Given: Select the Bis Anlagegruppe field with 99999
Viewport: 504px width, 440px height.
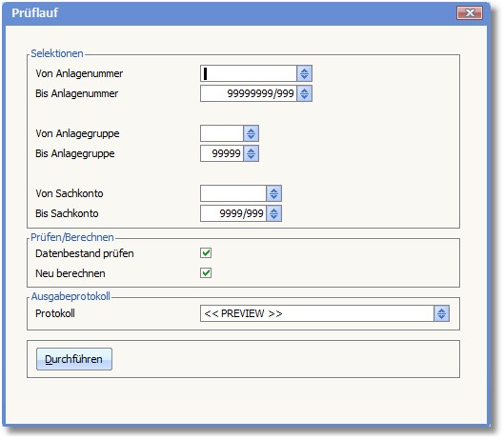Looking at the screenshot, I should click(222, 153).
